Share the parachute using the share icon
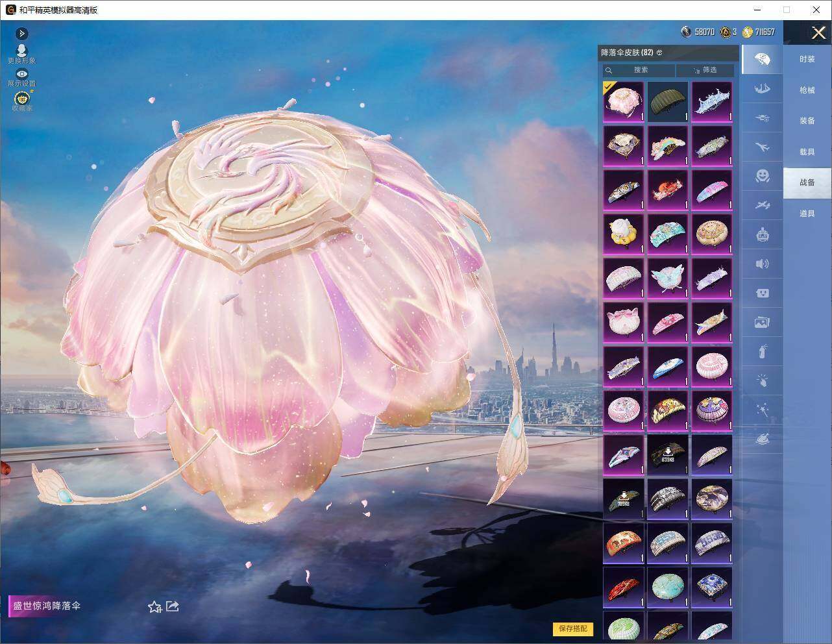Viewport: 832px width, 644px height. pyautogui.click(x=173, y=606)
